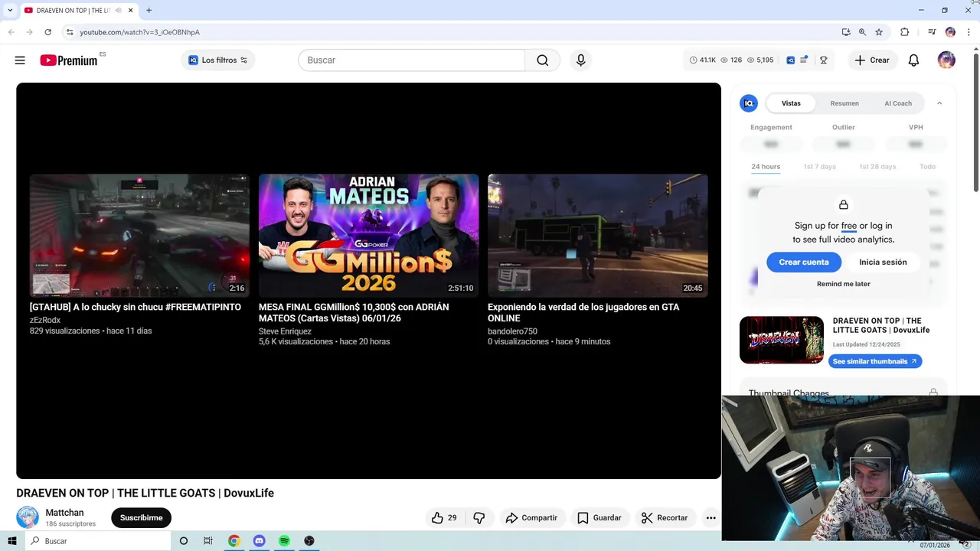The height and width of the screenshot is (551, 980).
Task: Open the Chrome three-dot menu
Action: 969,32
